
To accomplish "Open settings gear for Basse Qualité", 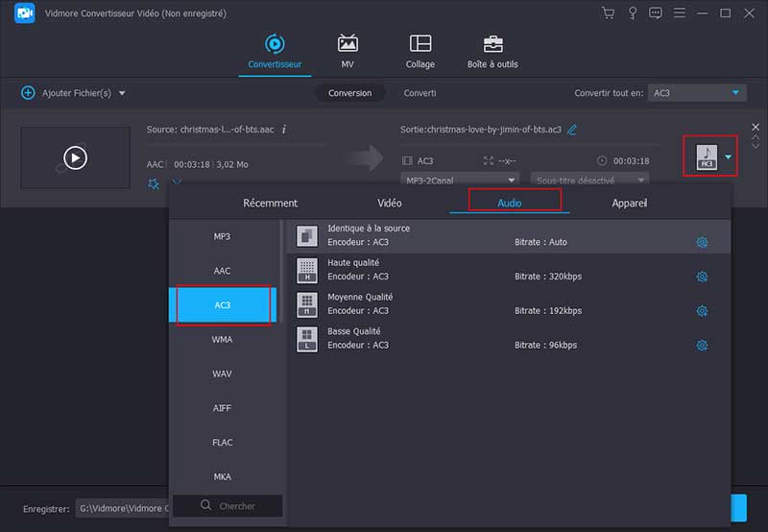I will [702, 346].
